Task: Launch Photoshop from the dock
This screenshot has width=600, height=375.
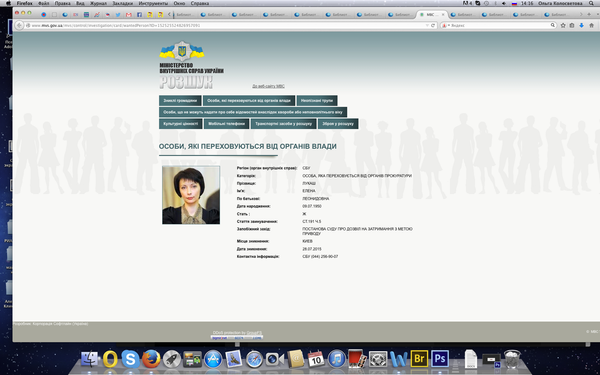Action: tap(440, 359)
